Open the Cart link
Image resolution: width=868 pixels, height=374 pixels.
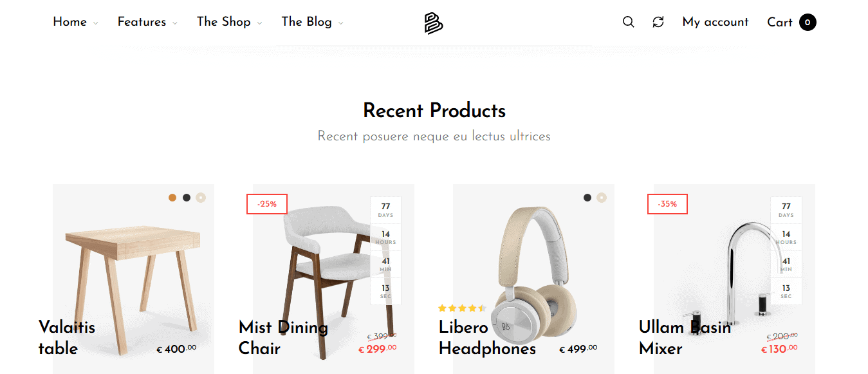[x=780, y=23]
